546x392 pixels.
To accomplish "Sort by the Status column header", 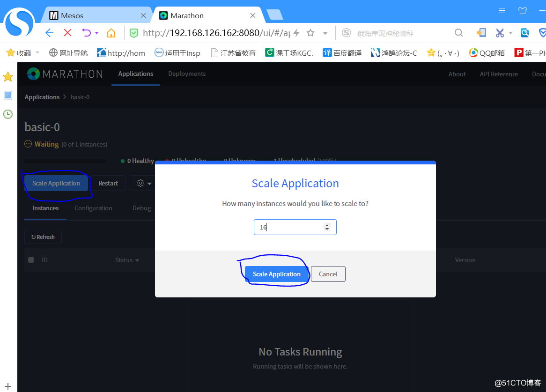I will [127, 260].
